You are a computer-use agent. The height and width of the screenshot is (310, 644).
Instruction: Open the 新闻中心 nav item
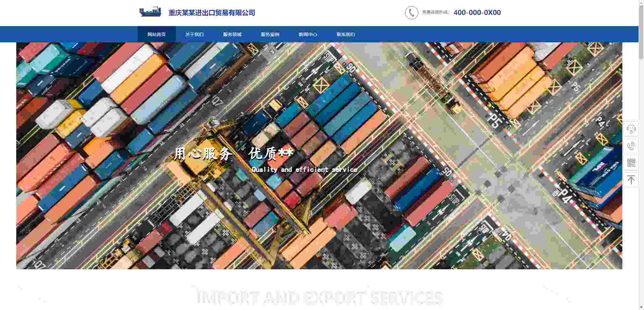pos(308,34)
